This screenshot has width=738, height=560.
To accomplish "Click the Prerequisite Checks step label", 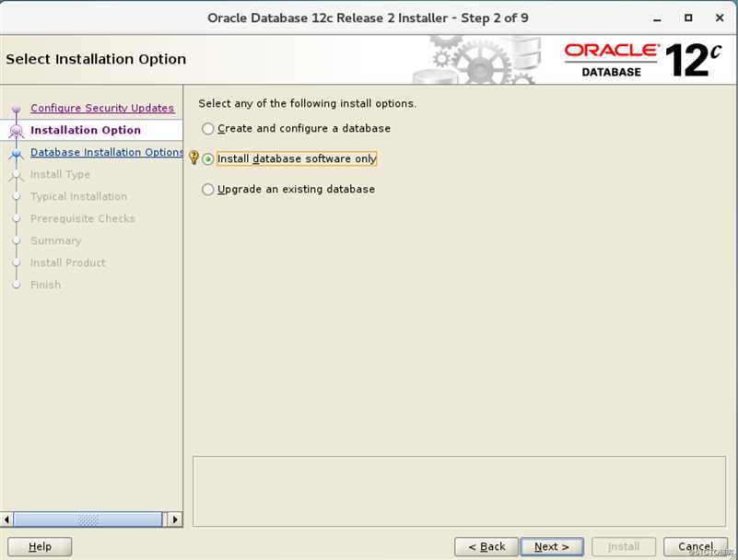I will click(x=83, y=218).
